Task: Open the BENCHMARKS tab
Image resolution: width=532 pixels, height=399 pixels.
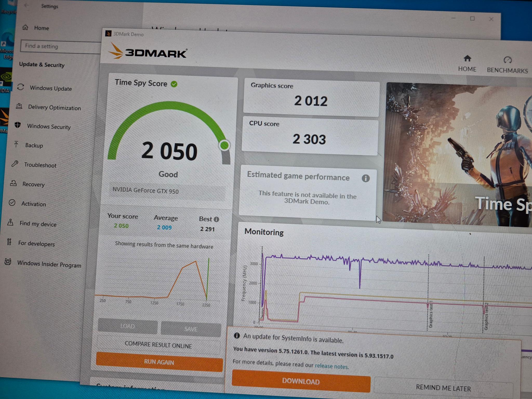Action: pos(507,65)
